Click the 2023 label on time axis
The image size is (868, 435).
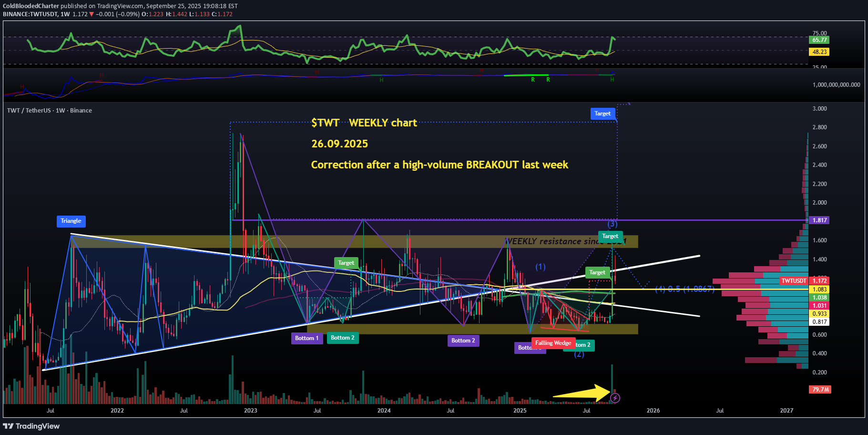click(x=250, y=411)
